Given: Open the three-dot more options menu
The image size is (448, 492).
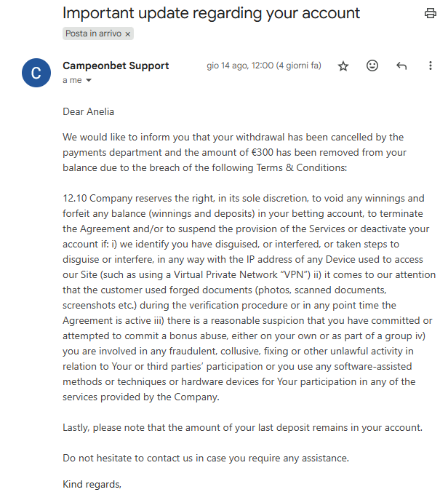Looking at the screenshot, I should [x=431, y=66].
